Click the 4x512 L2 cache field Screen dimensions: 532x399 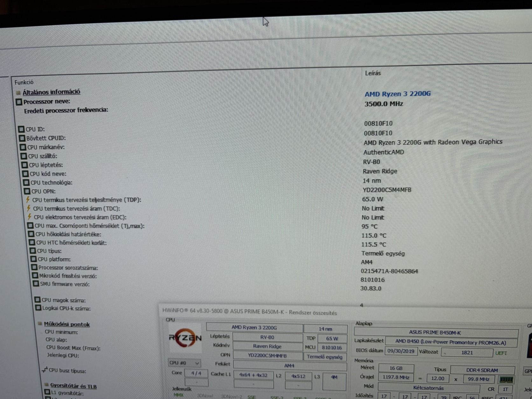click(298, 376)
